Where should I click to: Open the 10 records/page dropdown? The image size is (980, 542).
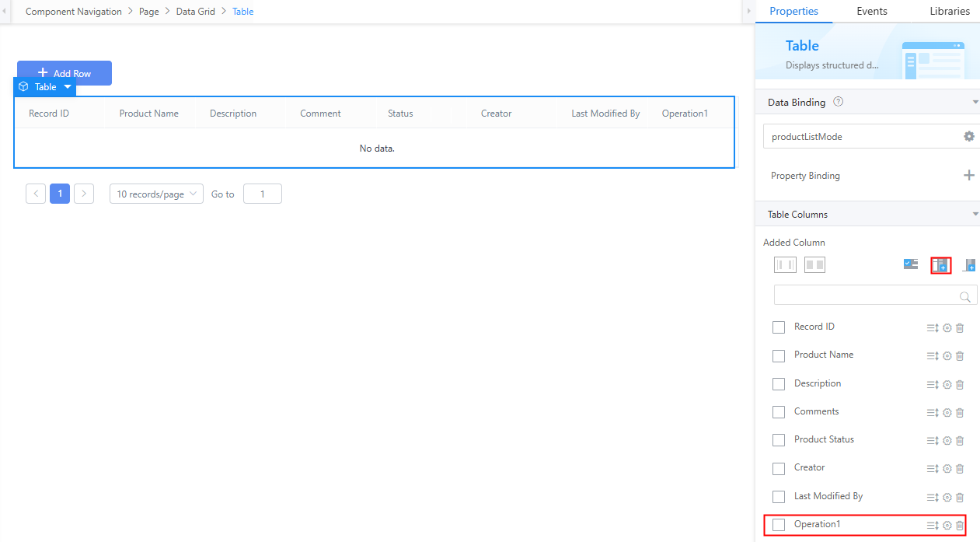[156, 194]
